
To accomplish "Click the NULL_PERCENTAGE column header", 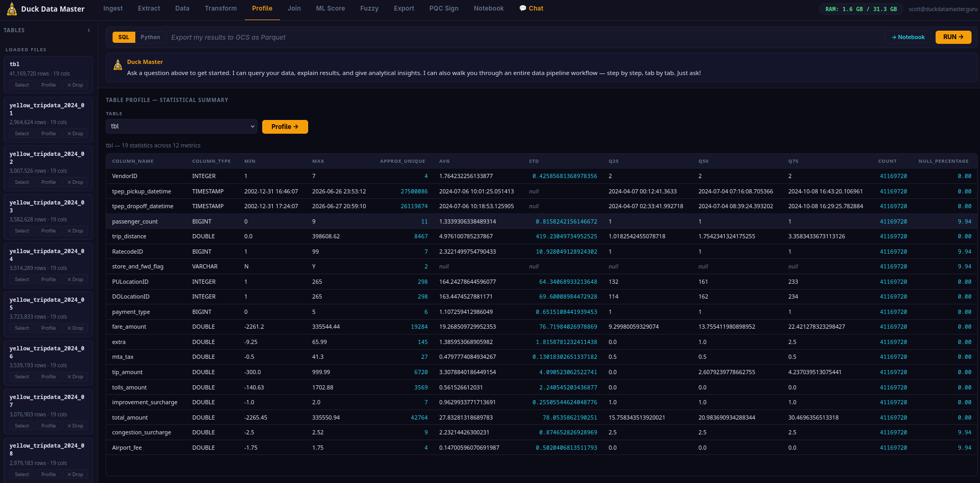I will tap(944, 161).
